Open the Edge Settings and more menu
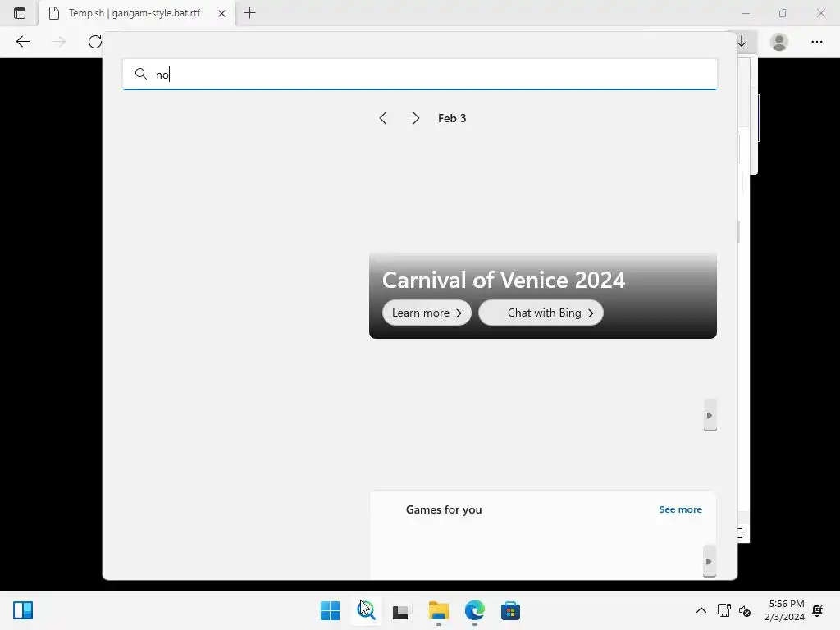 coord(816,42)
